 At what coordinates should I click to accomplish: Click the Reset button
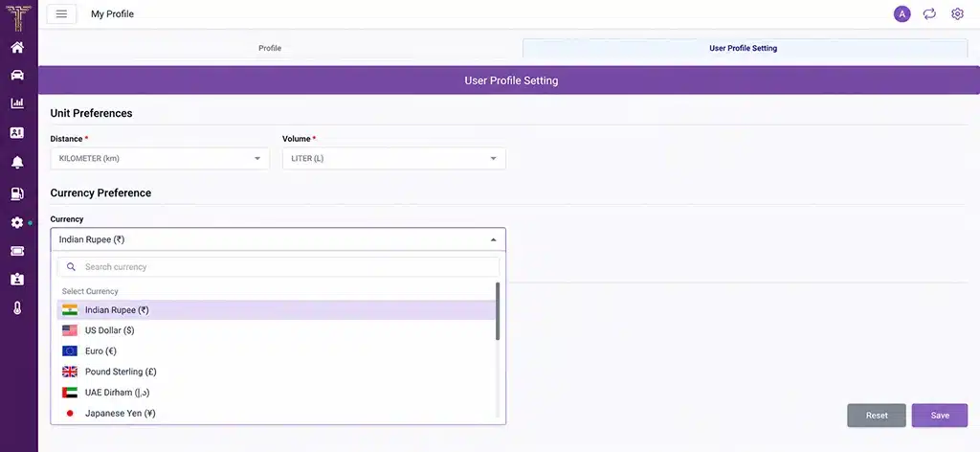[877, 416]
